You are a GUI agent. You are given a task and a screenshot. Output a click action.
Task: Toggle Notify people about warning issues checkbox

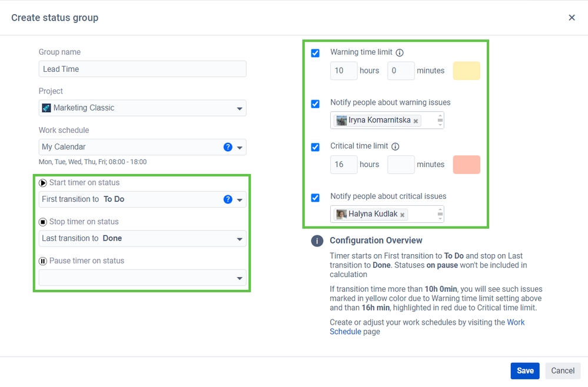(x=315, y=104)
